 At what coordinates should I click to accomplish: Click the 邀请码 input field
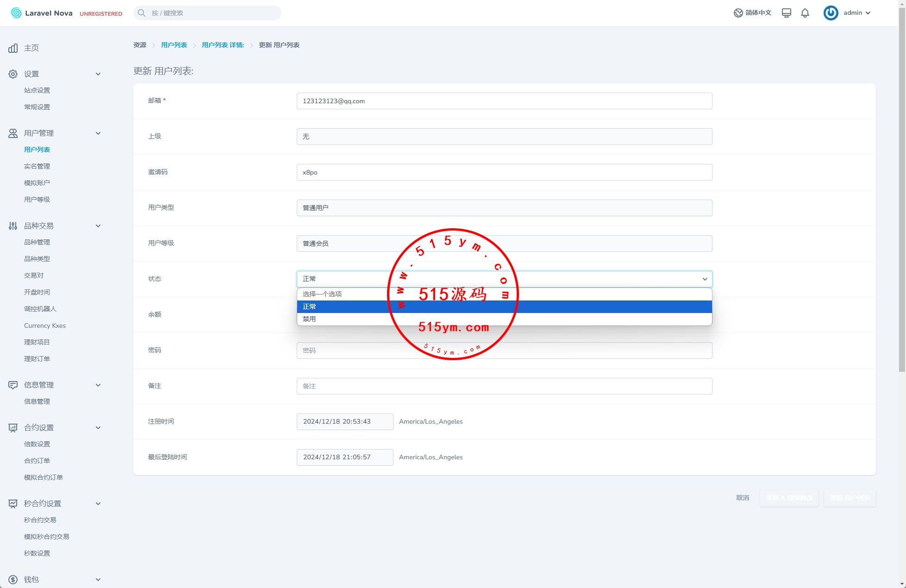[x=504, y=172]
